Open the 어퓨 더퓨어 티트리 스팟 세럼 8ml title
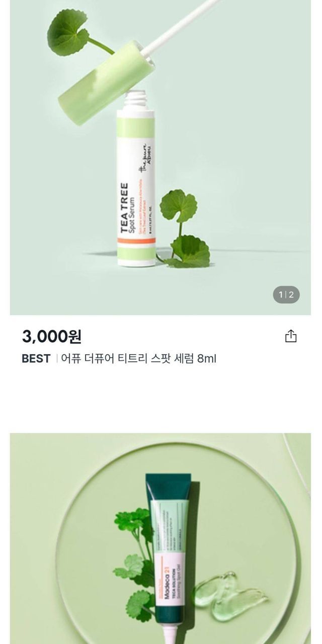The image size is (322, 644). 138,359
